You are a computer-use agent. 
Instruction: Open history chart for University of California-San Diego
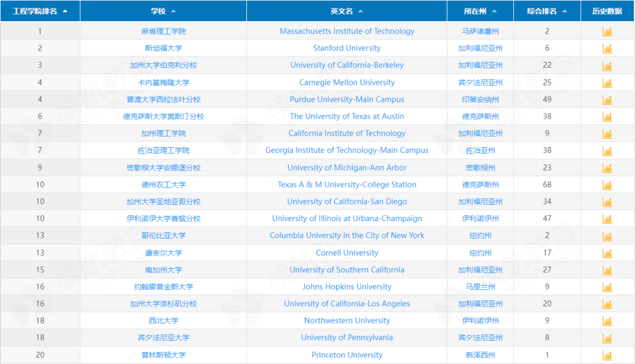pos(607,202)
